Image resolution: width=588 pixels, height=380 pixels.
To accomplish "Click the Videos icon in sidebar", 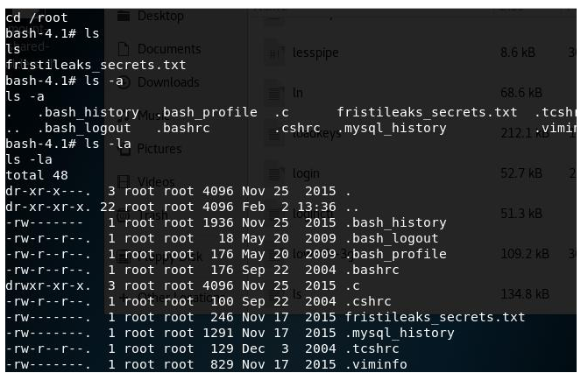I will point(123,181).
